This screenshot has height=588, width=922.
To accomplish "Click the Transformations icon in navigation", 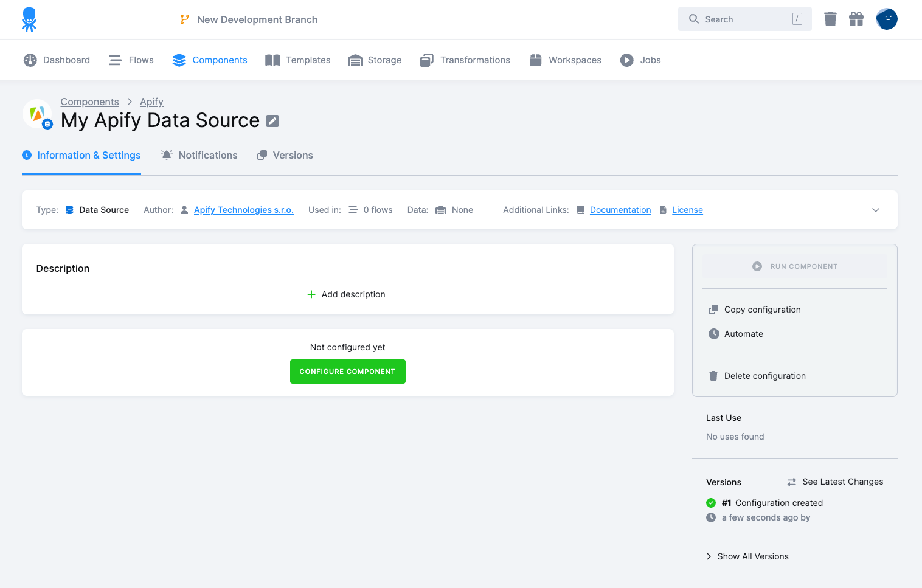I will 426,60.
